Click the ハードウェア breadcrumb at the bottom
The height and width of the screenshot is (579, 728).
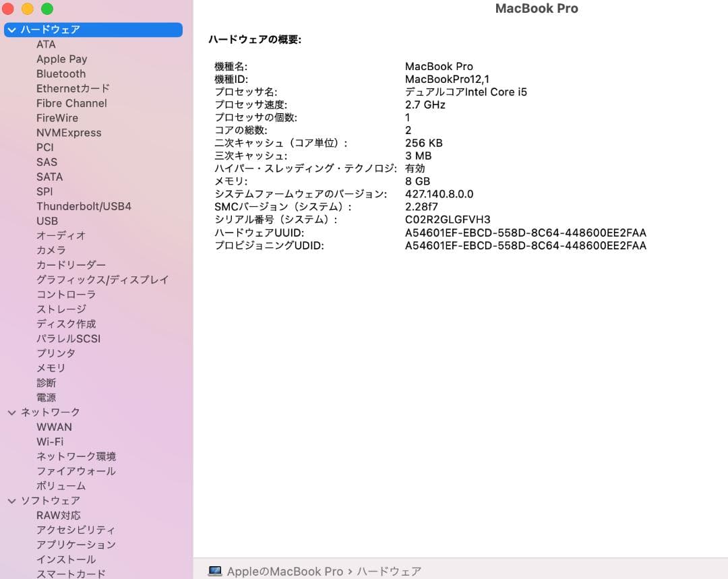click(388, 571)
